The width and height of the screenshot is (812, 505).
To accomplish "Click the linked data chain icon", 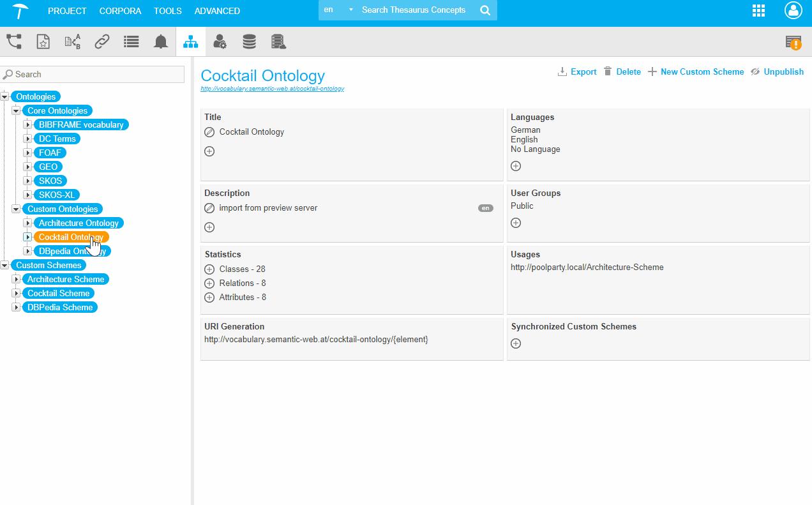I will [x=102, y=42].
